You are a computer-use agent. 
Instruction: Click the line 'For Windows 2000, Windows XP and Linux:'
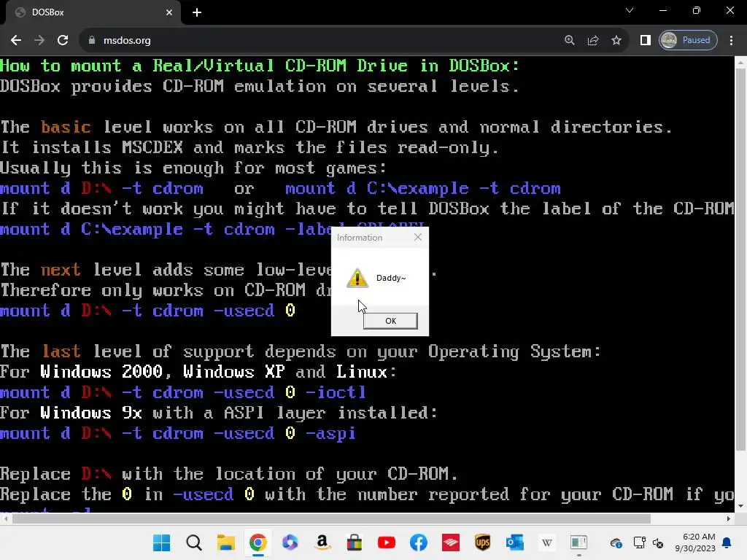(198, 372)
